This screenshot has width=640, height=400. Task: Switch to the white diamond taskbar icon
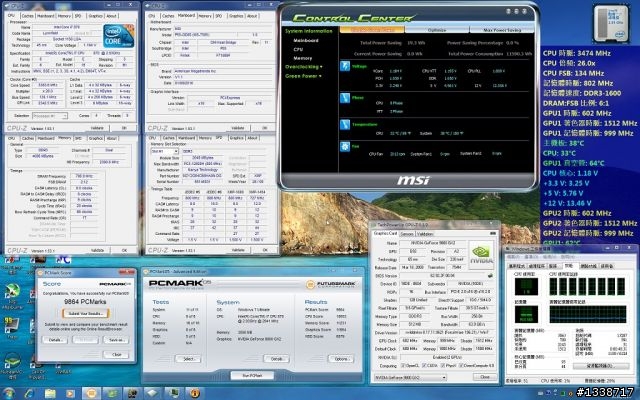(x=153, y=393)
